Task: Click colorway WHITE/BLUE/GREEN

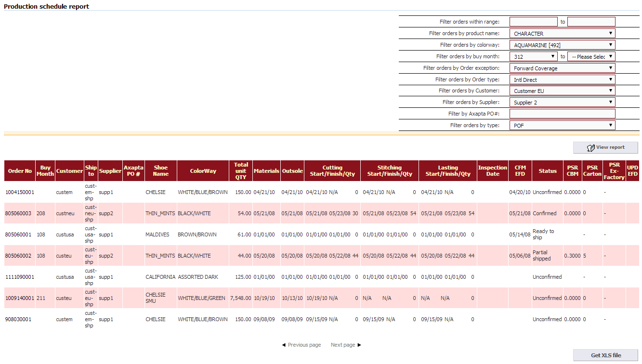Action: coord(201,298)
